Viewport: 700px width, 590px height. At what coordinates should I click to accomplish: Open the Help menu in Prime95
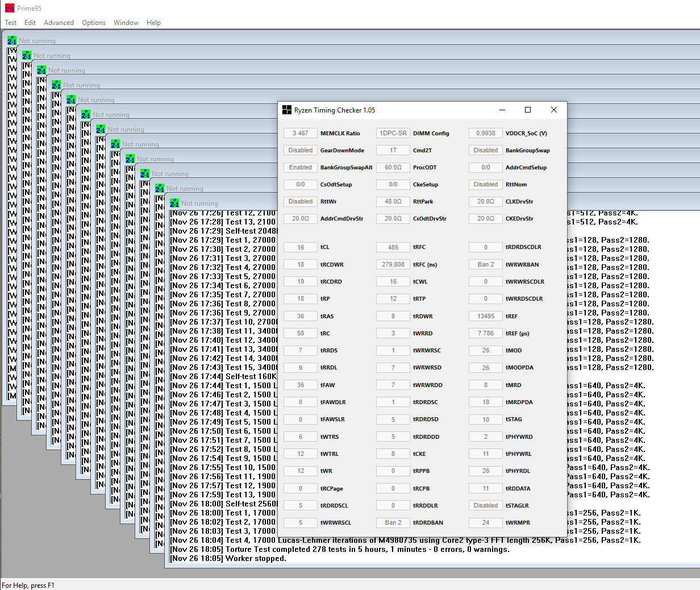point(153,23)
